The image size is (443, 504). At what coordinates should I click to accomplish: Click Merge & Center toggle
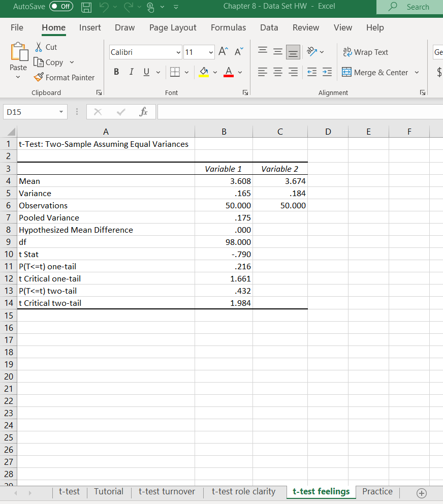pos(376,73)
